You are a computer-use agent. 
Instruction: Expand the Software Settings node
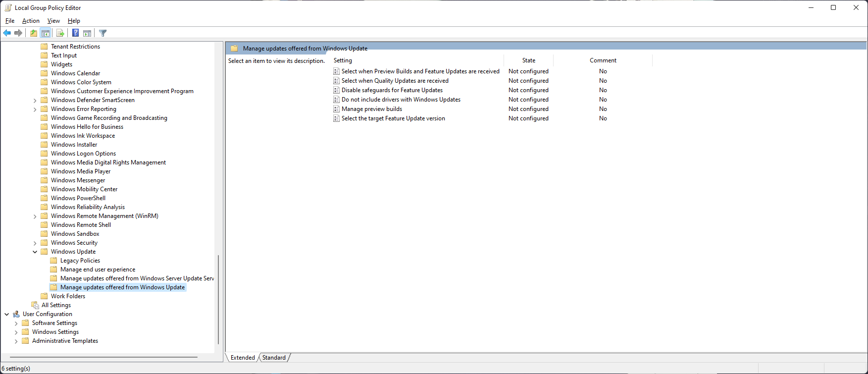16,323
